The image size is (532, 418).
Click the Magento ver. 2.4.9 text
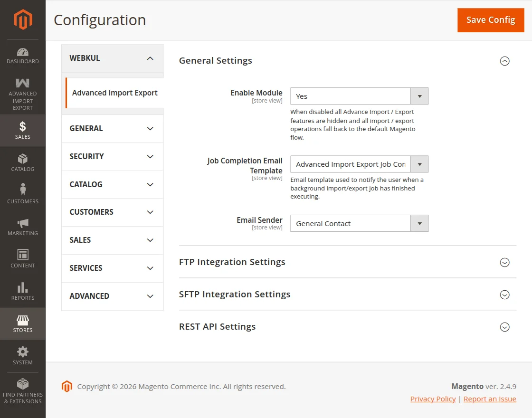click(484, 386)
